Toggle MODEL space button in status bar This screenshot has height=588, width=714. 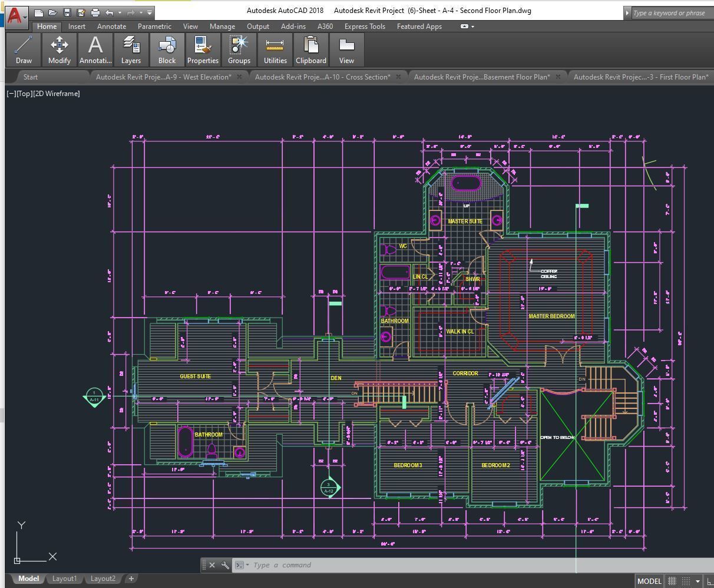(649, 581)
